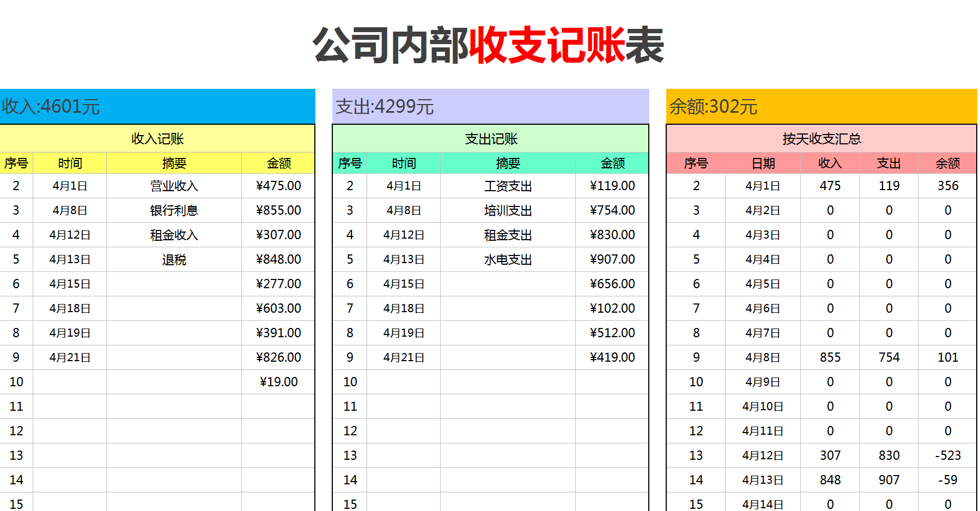Viewport: 980px width, 511px height.
Task: Click the ¥419.00 expense amount
Action: (612, 357)
